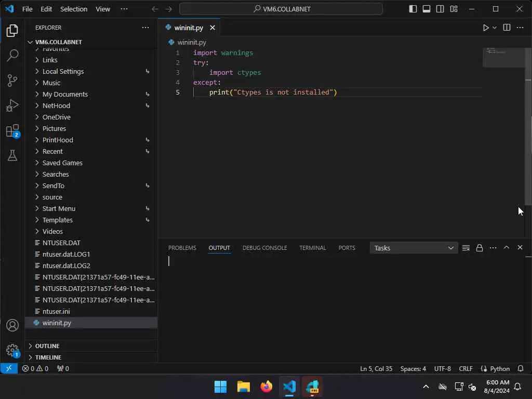Open the Edit menu
Screen dimensions: 532x399
point(46,9)
